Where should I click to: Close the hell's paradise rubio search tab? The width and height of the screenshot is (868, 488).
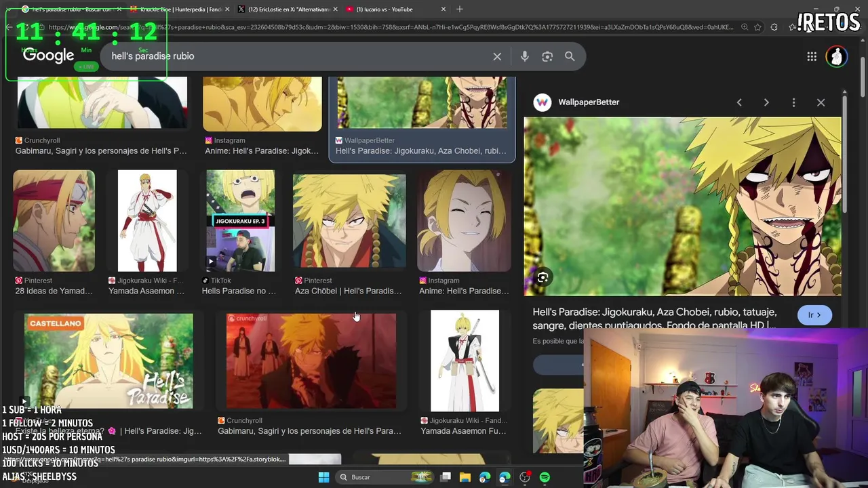pyautogui.click(x=119, y=9)
